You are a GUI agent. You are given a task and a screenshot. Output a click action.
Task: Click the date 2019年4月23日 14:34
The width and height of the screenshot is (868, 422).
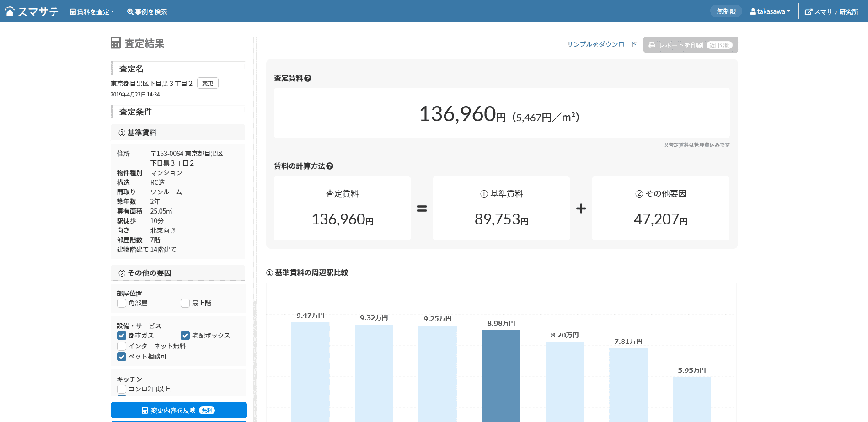coord(135,95)
